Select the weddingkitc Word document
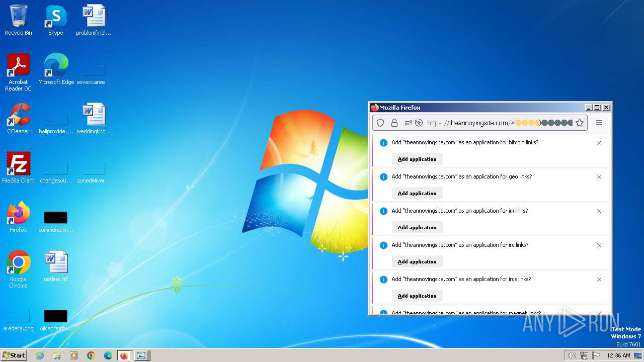The image size is (644, 362). [94, 119]
